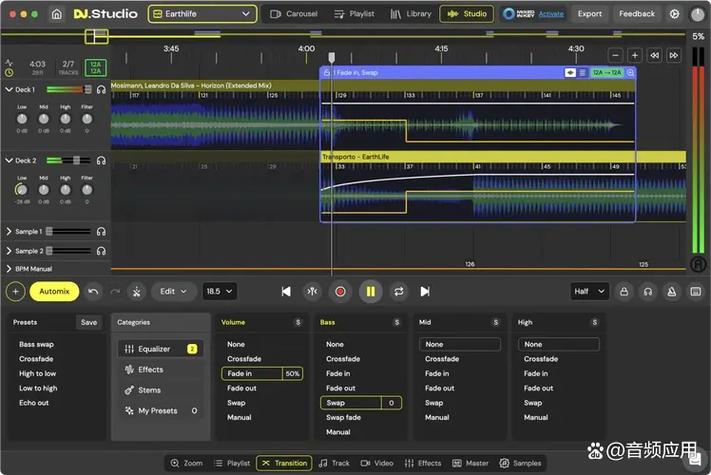The height and width of the screenshot is (475, 711).
Task: Click the headphones icon in transport bar
Action: pyautogui.click(x=648, y=291)
